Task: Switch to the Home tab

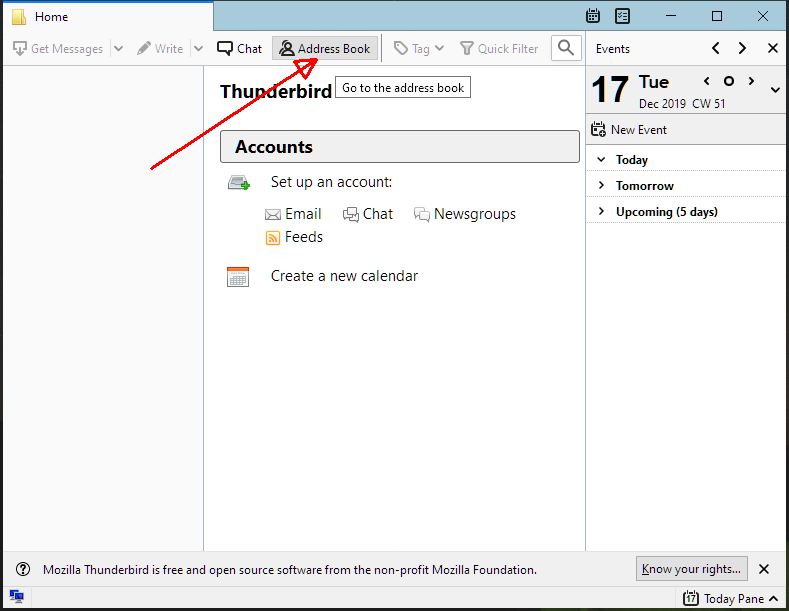Action: [108, 17]
